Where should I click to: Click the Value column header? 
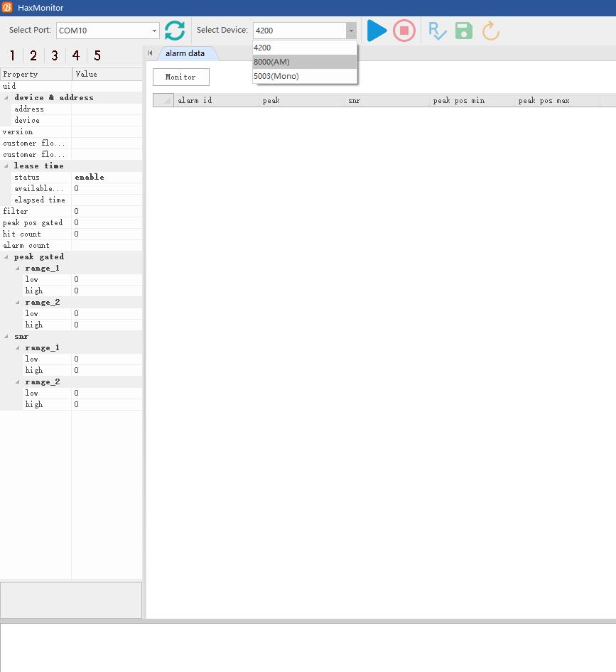[107, 74]
